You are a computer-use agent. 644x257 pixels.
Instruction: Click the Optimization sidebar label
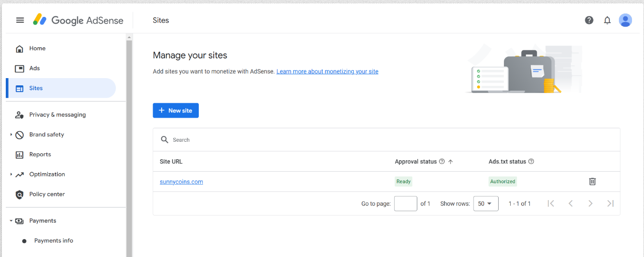point(47,174)
